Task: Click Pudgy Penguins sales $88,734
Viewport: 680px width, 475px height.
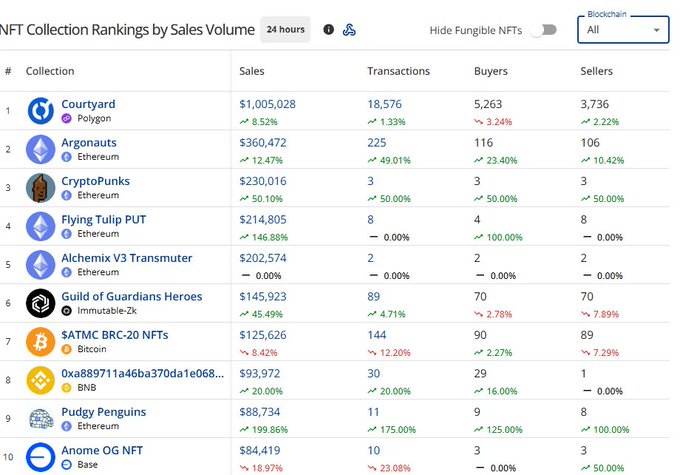Action: (260, 412)
